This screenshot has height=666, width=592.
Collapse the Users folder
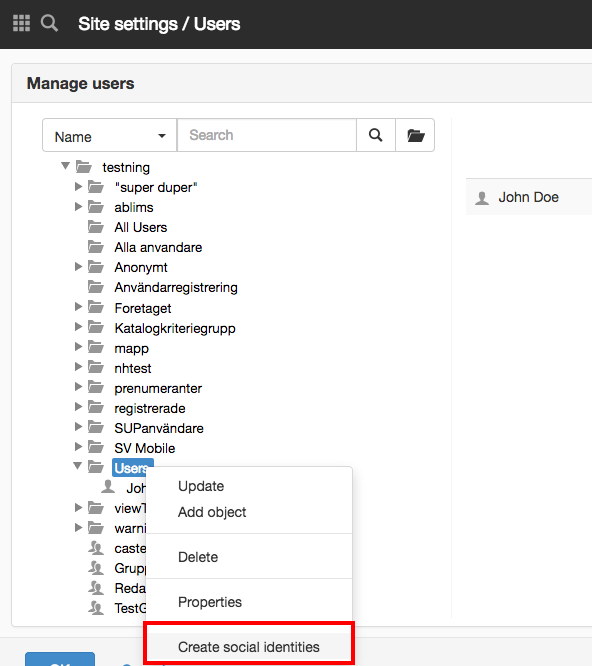(77, 466)
